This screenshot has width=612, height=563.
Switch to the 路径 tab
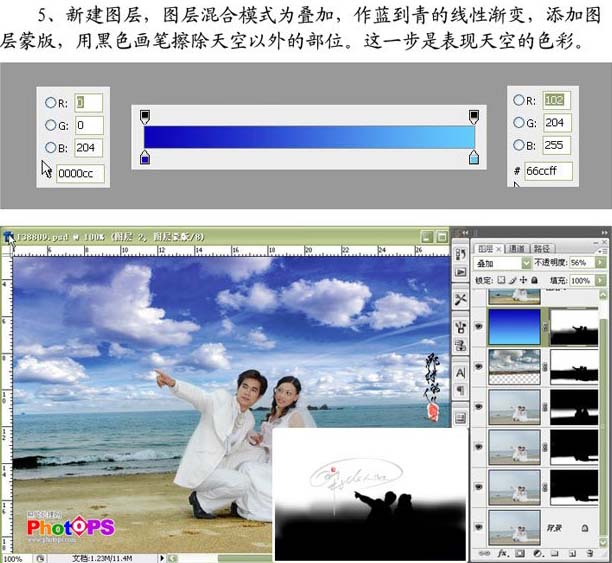click(542, 248)
